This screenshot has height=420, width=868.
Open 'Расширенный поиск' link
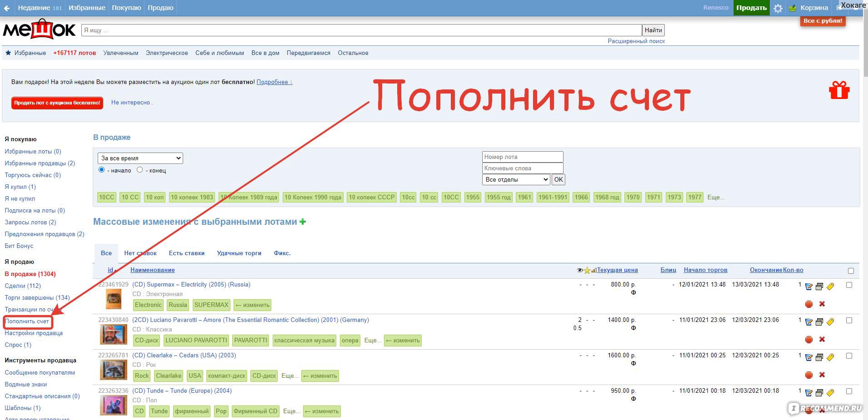pyautogui.click(x=636, y=41)
